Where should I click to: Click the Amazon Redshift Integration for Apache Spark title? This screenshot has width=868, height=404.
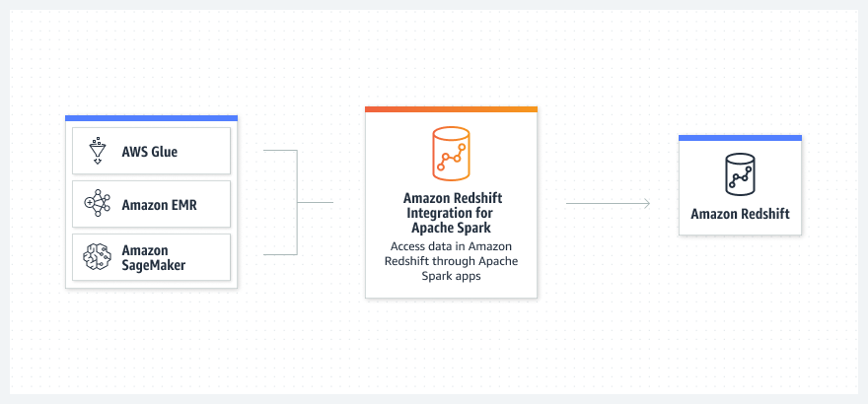(451, 213)
